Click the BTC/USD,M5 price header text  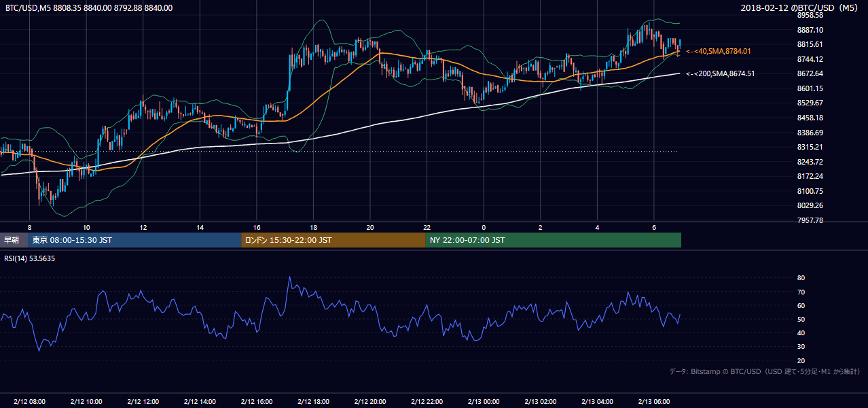[x=88, y=8]
